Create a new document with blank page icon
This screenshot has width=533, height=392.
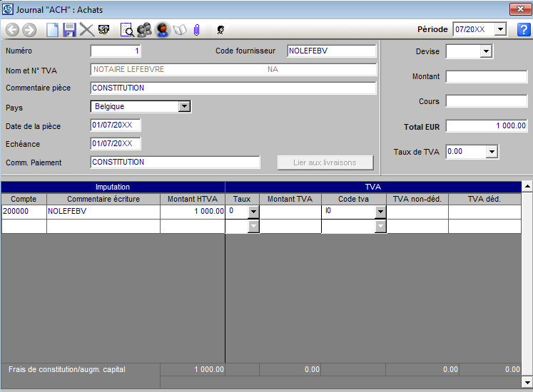tap(52, 30)
